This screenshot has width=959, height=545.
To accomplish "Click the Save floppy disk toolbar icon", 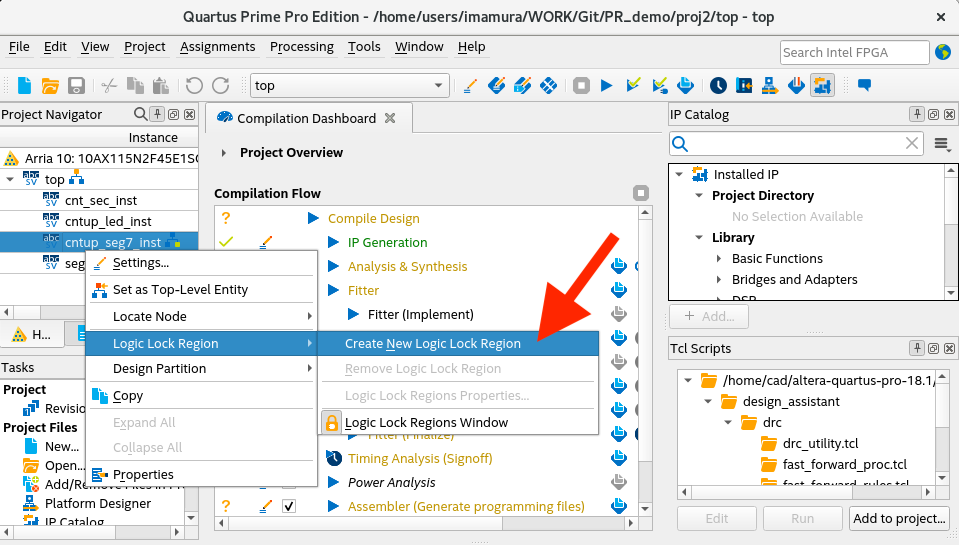I will (76, 85).
